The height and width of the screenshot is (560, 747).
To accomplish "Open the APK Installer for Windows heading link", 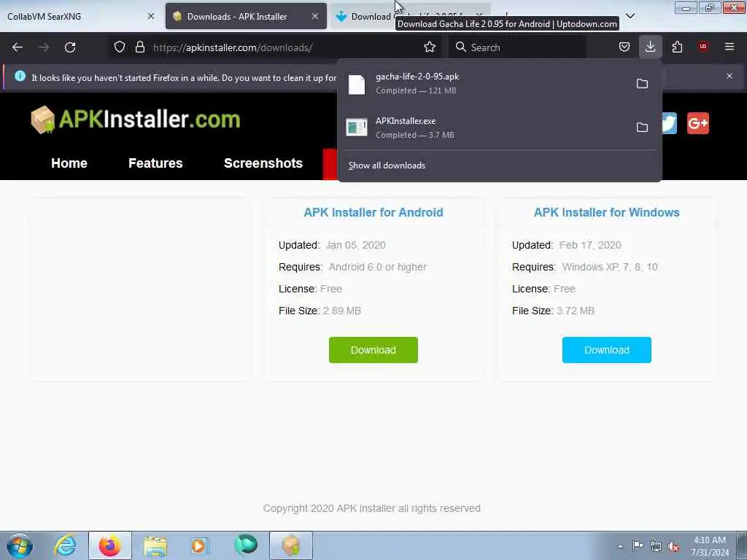I will 606,212.
